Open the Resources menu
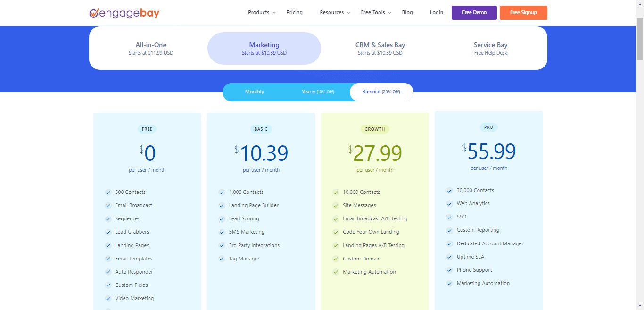644x310 pixels. (332, 12)
